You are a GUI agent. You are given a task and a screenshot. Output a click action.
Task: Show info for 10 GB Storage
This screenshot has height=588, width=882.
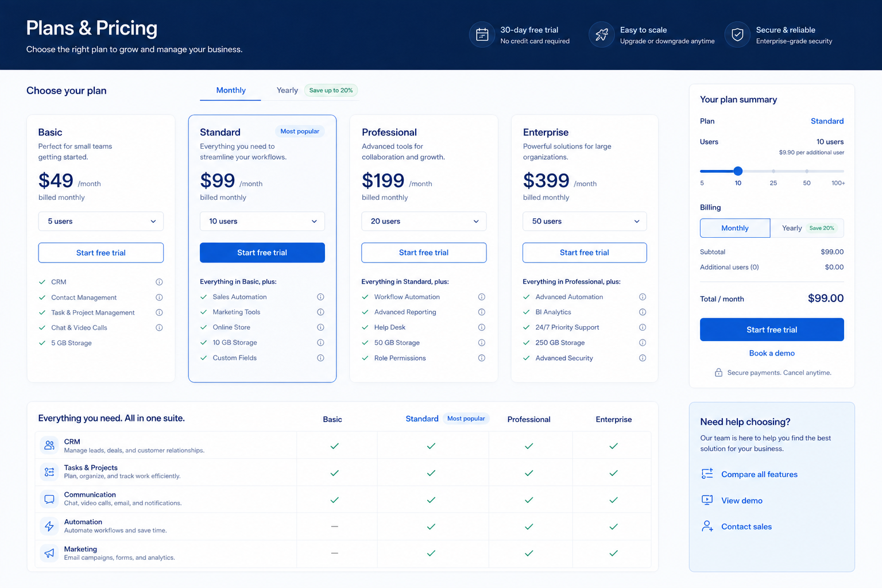(320, 343)
